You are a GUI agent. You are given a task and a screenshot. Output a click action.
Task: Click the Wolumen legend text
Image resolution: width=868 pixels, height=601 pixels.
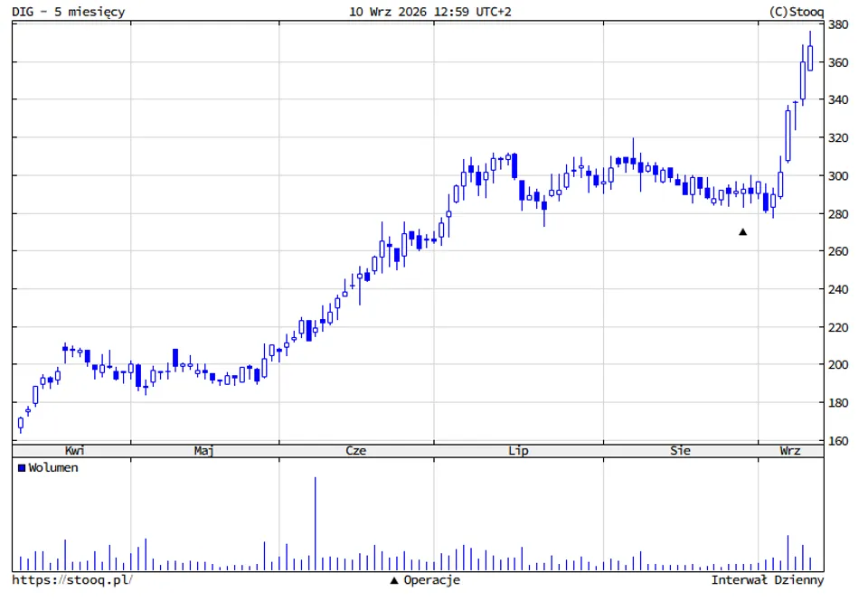(53, 467)
